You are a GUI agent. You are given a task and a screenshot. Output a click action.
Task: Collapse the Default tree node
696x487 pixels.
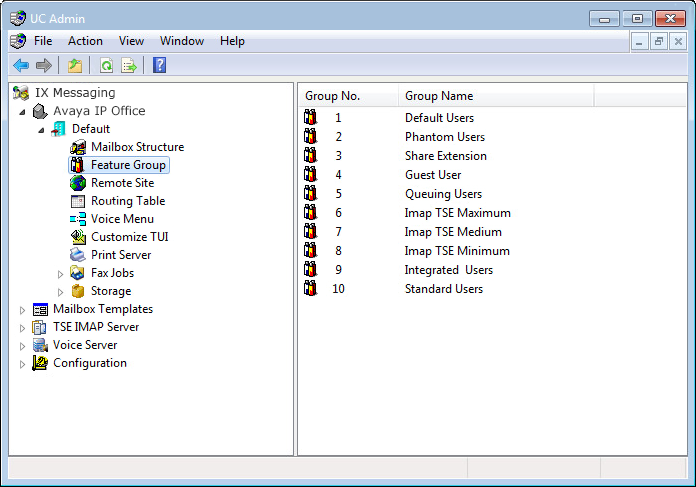click(x=41, y=131)
